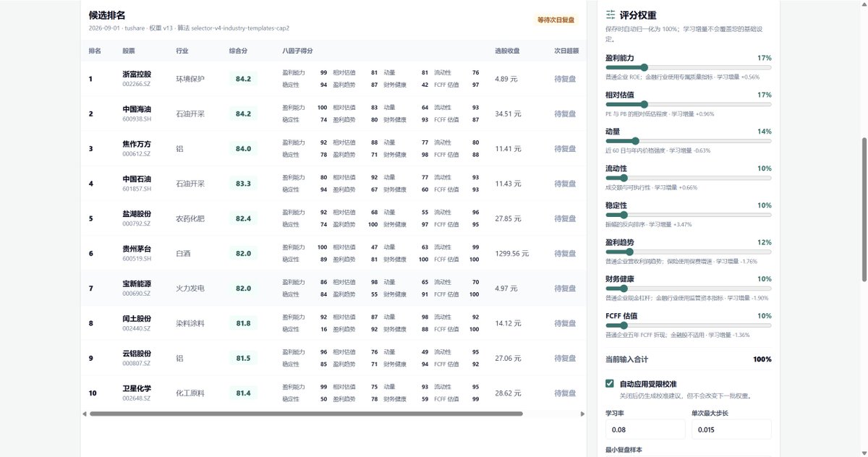Click the 股票 column header
The width and height of the screenshot is (868, 457).
point(129,51)
